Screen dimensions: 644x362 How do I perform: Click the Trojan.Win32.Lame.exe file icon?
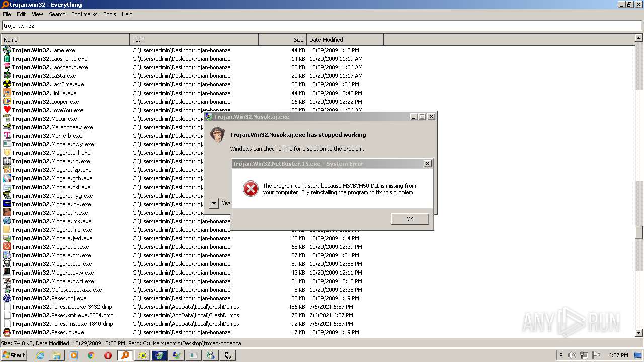[7, 50]
